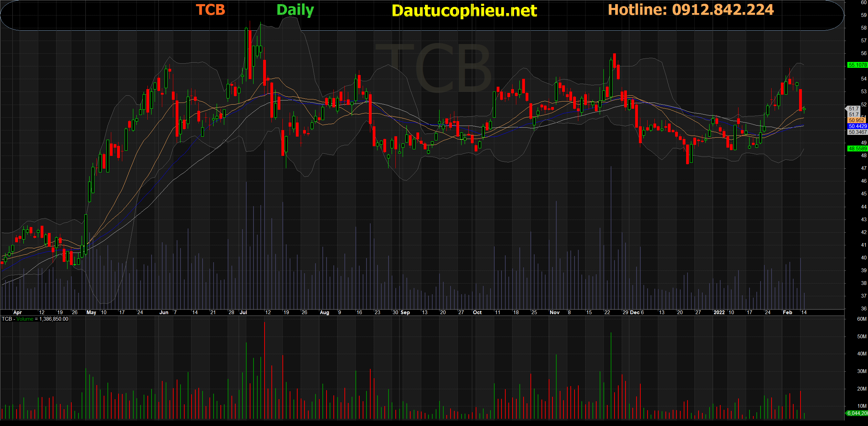Viewport: 868px width, 426px height.
Task: Click the 58 price level on the axis
Action: [x=864, y=28]
